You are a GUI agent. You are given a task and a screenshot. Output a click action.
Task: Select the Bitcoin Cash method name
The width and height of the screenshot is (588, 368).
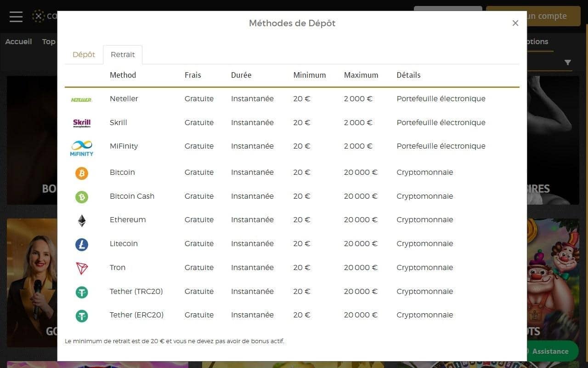[x=132, y=196]
